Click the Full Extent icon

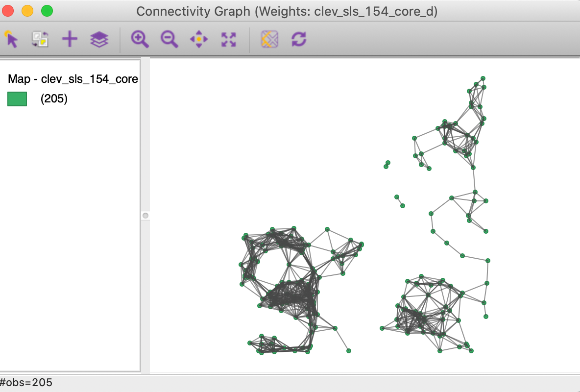229,39
